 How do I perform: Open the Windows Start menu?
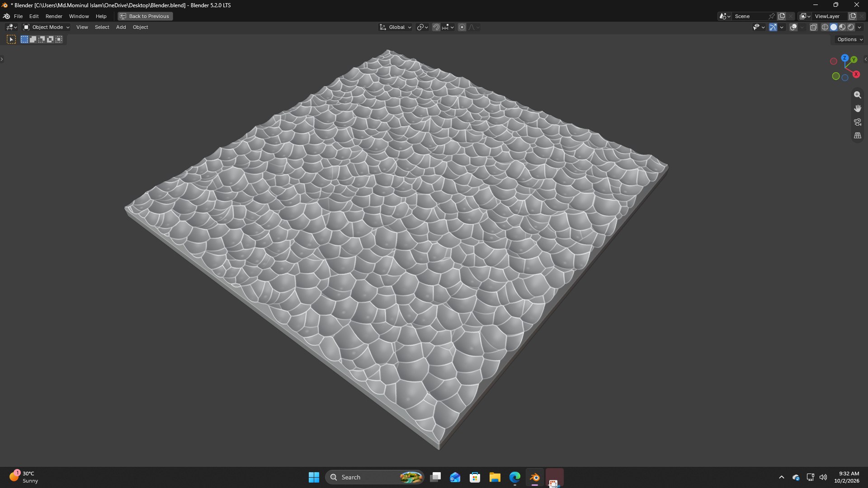pyautogui.click(x=314, y=477)
